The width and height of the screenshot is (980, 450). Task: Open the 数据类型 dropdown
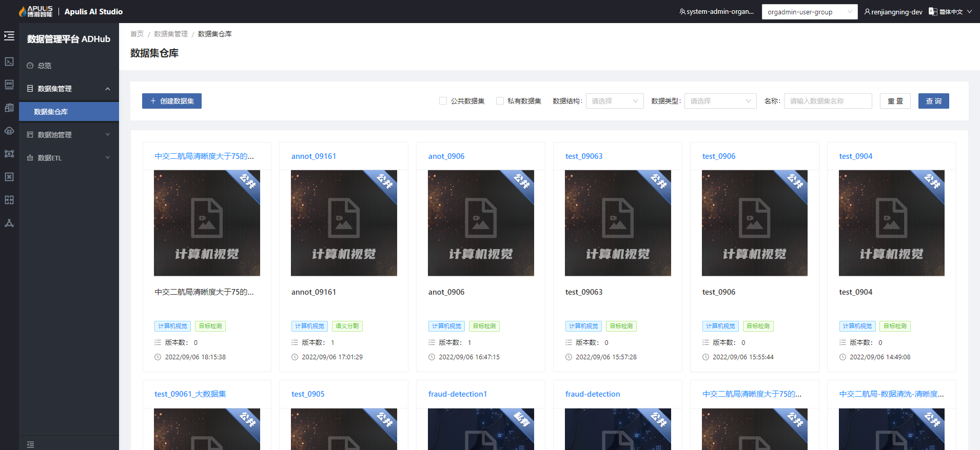tap(720, 101)
